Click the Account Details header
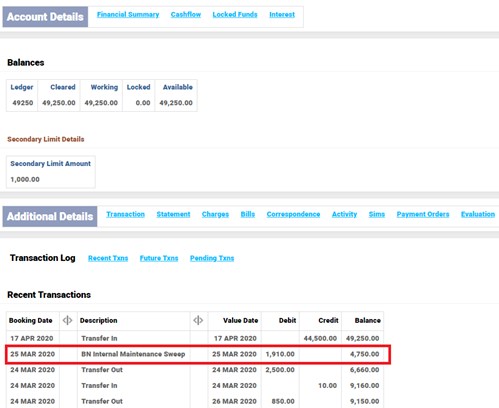This screenshot has height=408, width=499. pyautogui.click(x=45, y=17)
